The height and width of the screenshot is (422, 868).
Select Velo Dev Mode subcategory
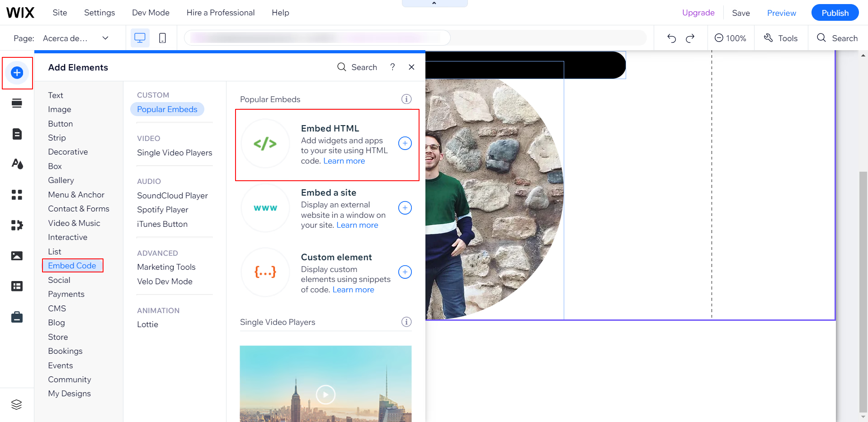(x=165, y=281)
